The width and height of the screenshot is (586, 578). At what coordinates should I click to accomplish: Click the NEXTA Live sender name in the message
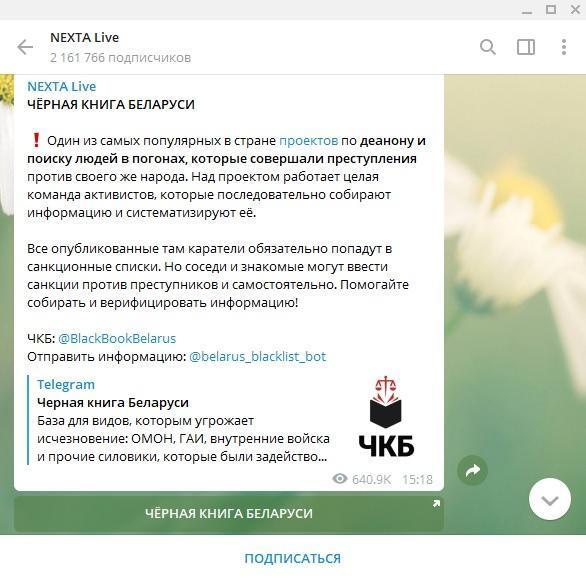pos(62,86)
